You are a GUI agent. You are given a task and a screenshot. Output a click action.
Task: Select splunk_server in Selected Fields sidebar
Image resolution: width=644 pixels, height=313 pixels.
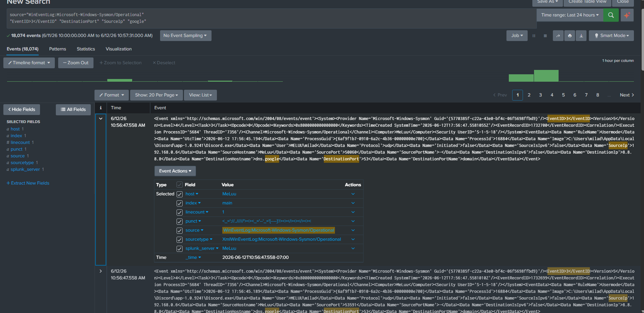[25, 169]
